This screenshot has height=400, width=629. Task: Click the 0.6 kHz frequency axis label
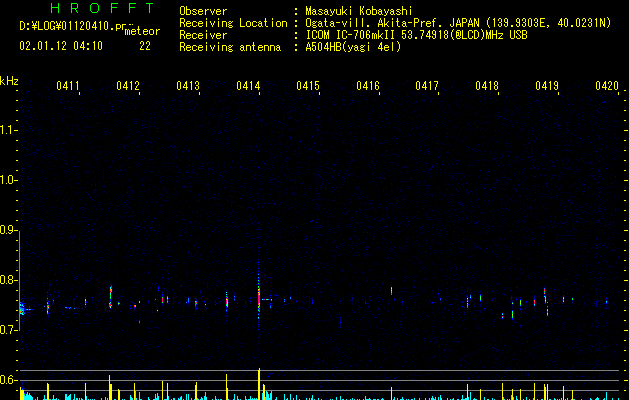[x=8, y=380]
